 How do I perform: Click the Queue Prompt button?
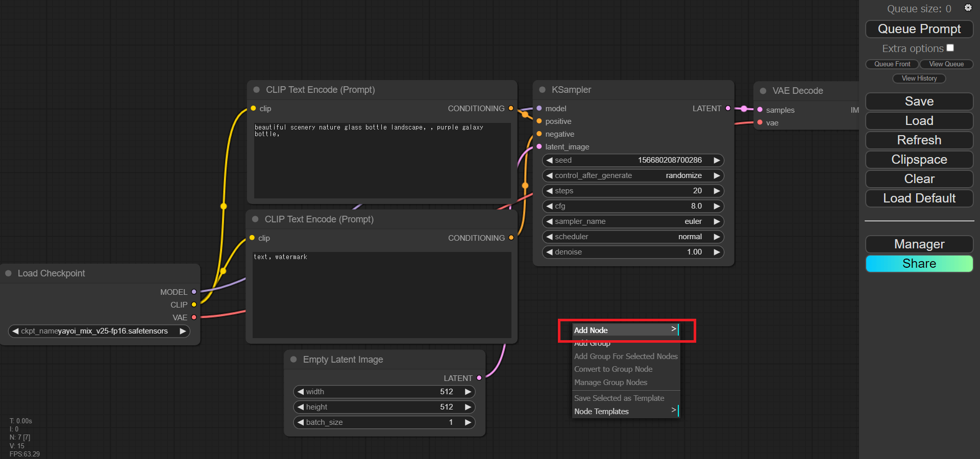click(x=919, y=29)
